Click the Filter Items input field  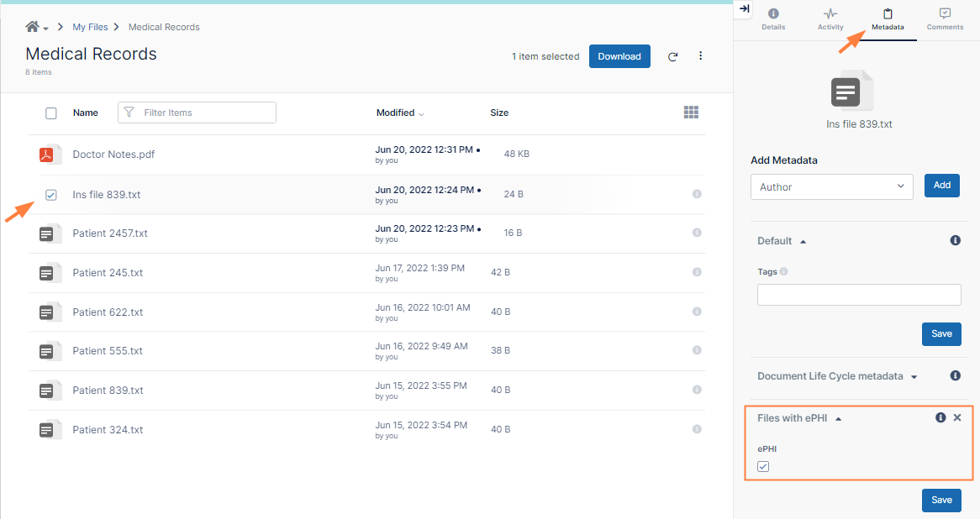coord(206,113)
